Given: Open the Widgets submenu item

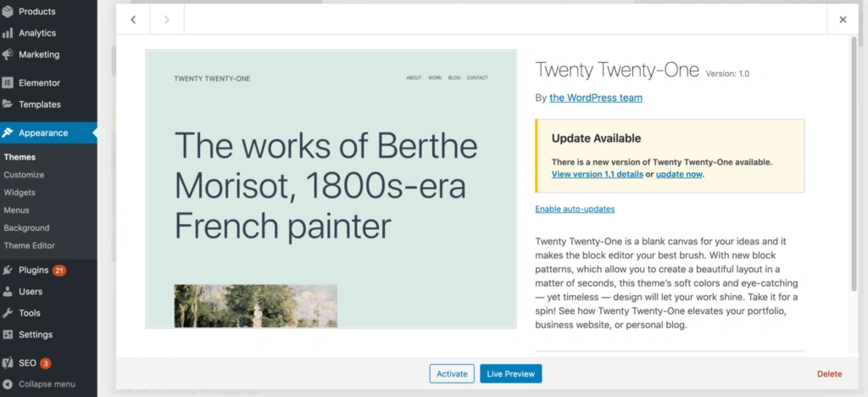Looking at the screenshot, I should coord(19,193).
